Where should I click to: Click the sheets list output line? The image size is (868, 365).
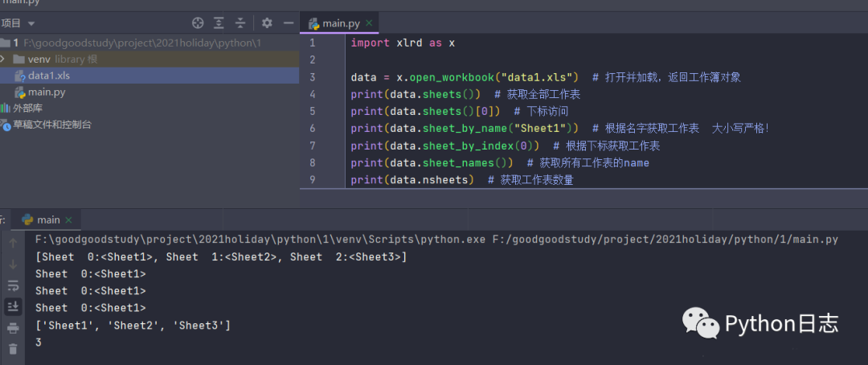point(221,257)
